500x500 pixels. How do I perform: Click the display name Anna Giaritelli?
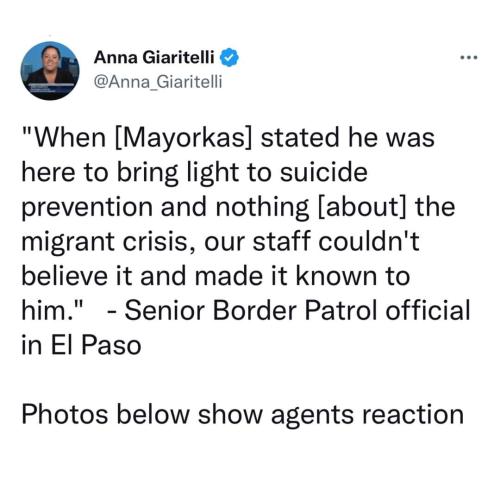pyautogui.click(x=154, y=57)
